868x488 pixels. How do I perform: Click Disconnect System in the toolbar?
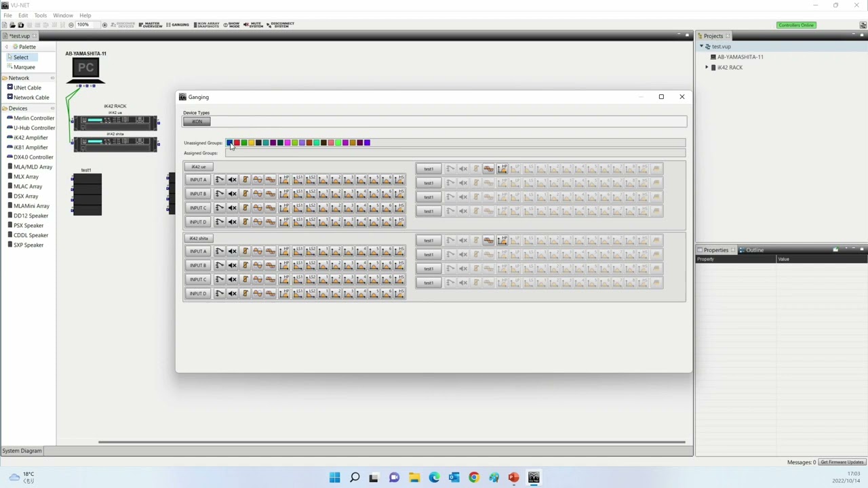[x=280, y=24]
